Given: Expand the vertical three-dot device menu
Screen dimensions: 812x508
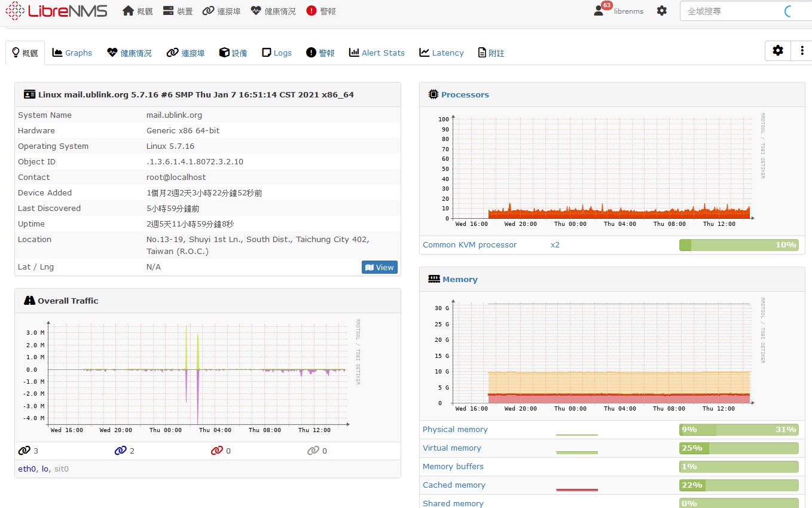Looking at the screenshot, I should 801,51.
